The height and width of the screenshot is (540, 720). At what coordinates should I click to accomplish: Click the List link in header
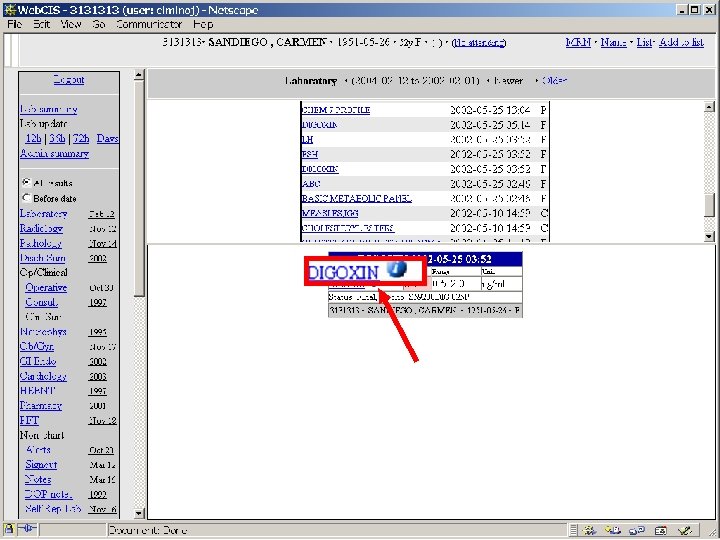point(644,42)
